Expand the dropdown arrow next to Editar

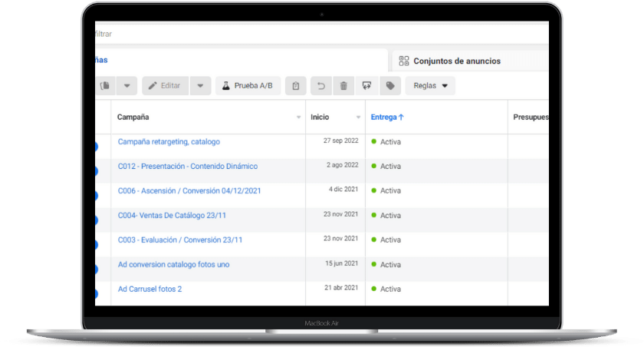(200, 86)
